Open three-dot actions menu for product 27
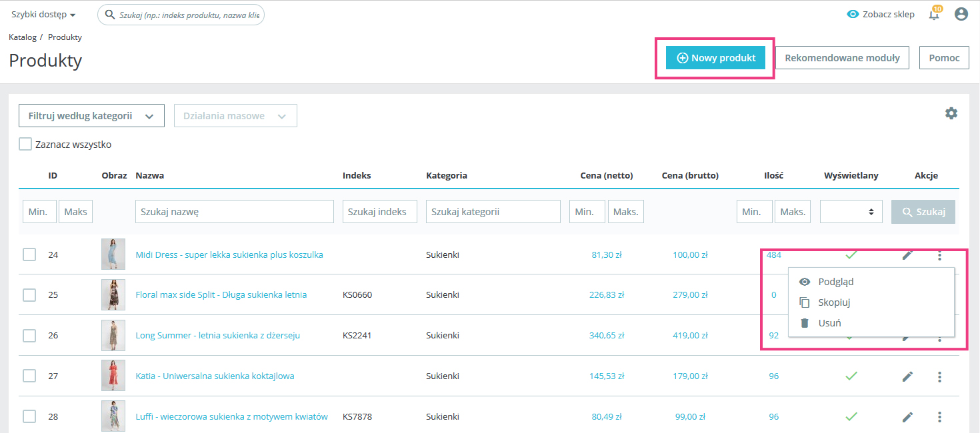Screen dimensions: 980x433 [939, 376]
